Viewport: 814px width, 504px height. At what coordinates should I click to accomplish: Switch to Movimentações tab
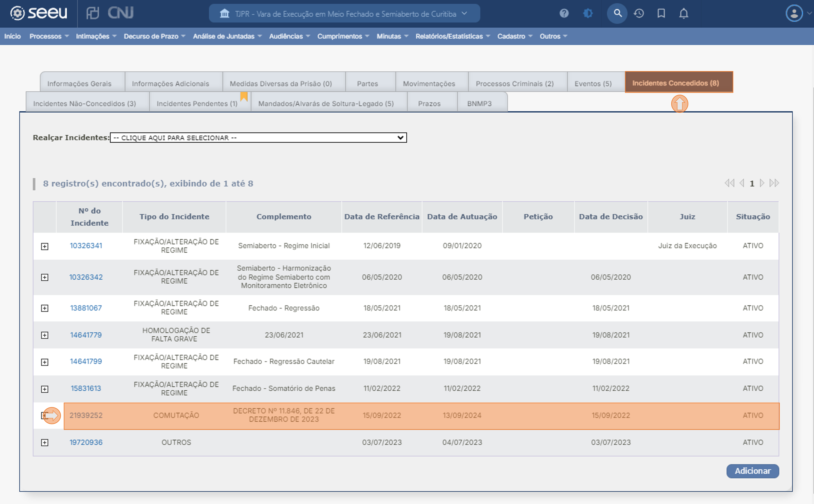pyautogui.click(x=432, y=82)
